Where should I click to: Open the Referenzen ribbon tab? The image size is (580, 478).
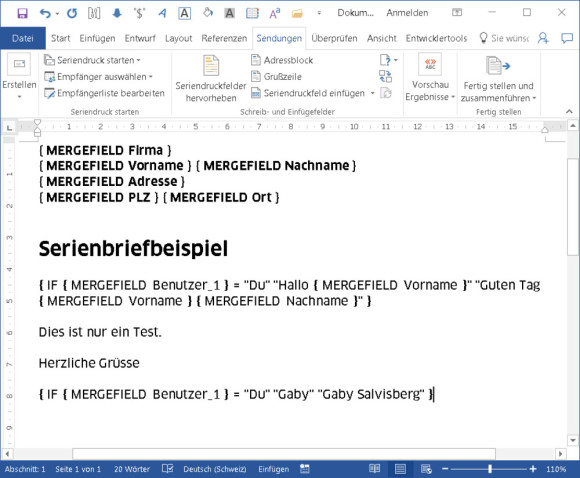click(224, 38)
